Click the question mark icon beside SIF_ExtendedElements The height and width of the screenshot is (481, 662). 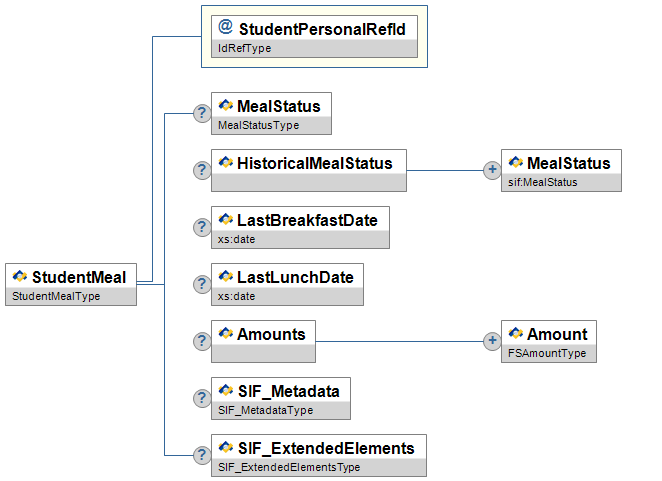click(x=200, y=455)
